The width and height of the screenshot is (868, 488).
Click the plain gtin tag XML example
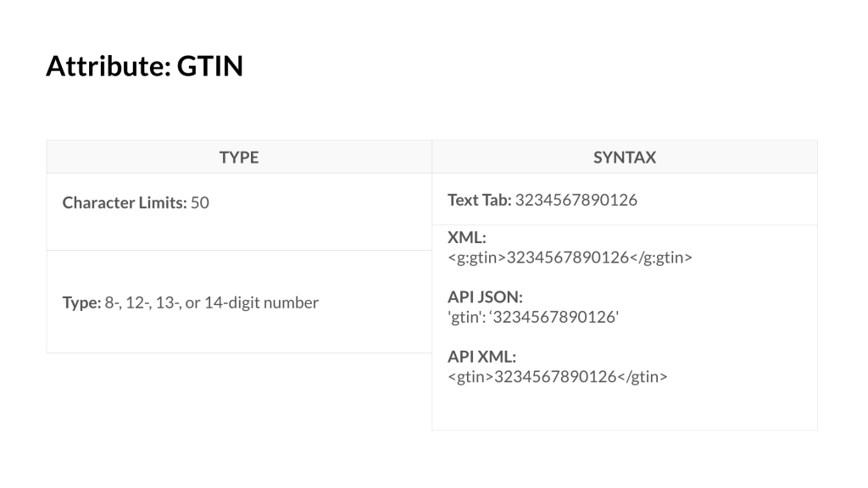pos(558,377)
